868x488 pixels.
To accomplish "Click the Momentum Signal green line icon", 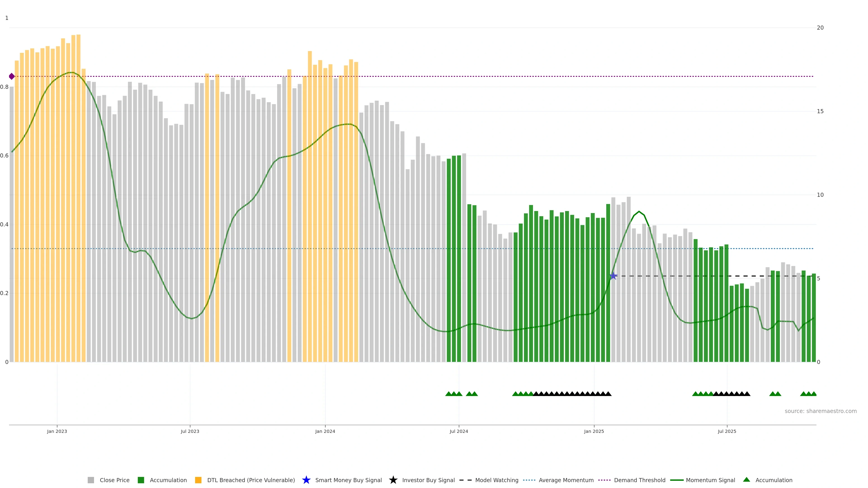I will (x=677, y=480).
